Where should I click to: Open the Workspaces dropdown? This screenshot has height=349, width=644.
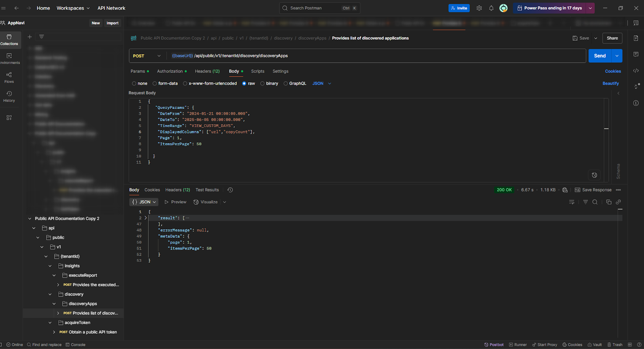coord(73,8)
